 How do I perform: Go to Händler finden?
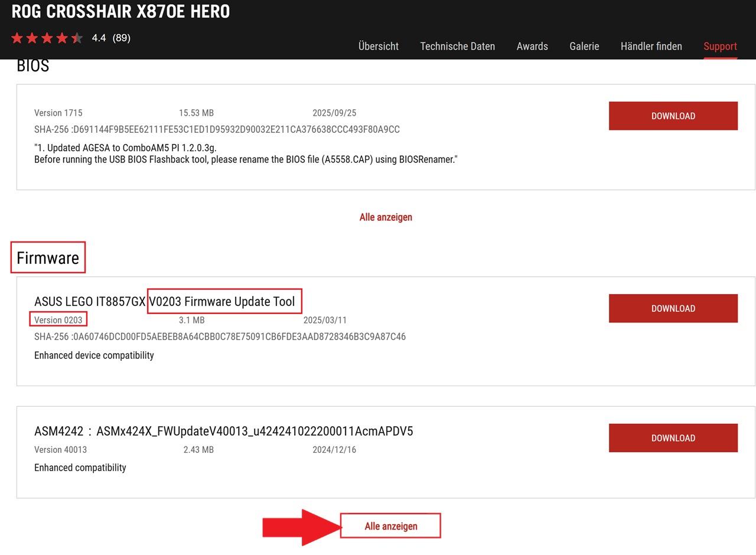[651, 46]
